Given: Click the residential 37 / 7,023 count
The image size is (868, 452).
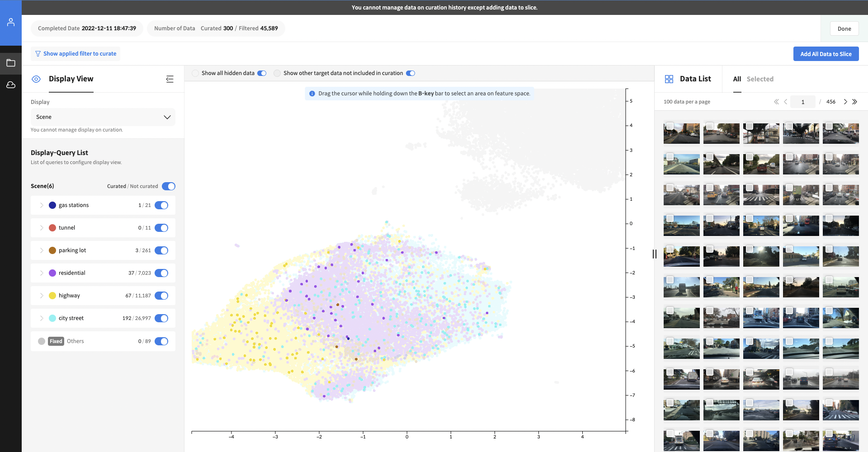Looking at the screenshot, I should [x=140, y=273].
